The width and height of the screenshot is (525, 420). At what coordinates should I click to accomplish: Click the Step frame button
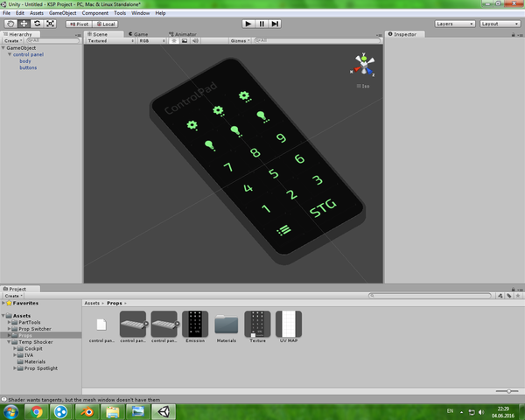pyautogui.click(x=276, y=24)
